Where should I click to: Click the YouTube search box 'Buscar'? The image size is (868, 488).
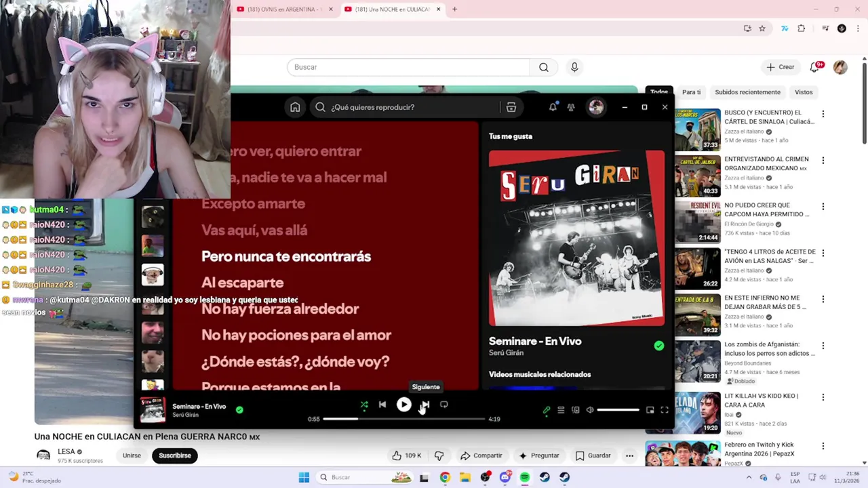(408, 67)
